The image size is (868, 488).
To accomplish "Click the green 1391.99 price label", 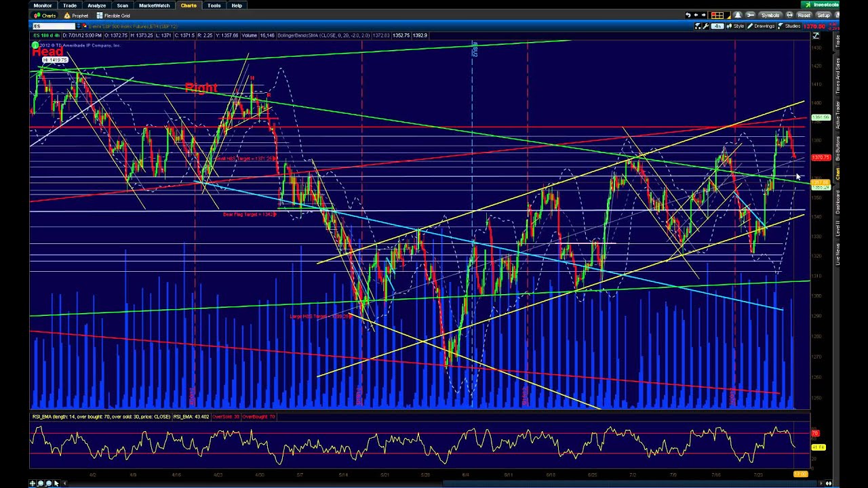I will tap(821, 117).
